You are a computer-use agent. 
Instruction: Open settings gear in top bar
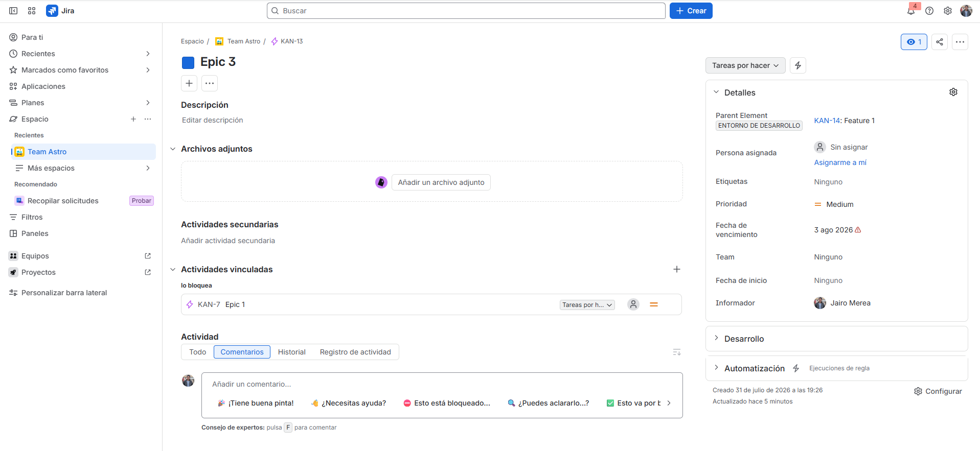coord(948,11)
